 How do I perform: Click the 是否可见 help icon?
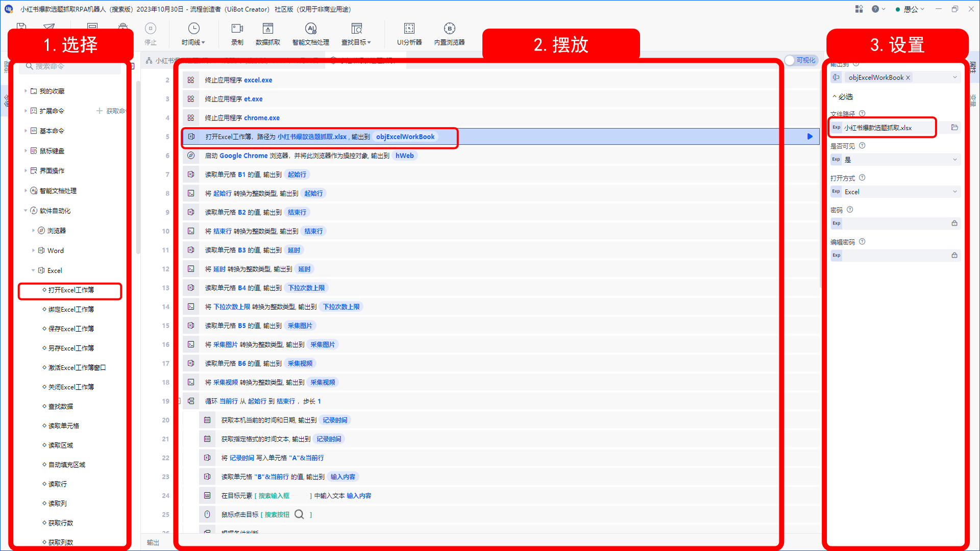862,146
